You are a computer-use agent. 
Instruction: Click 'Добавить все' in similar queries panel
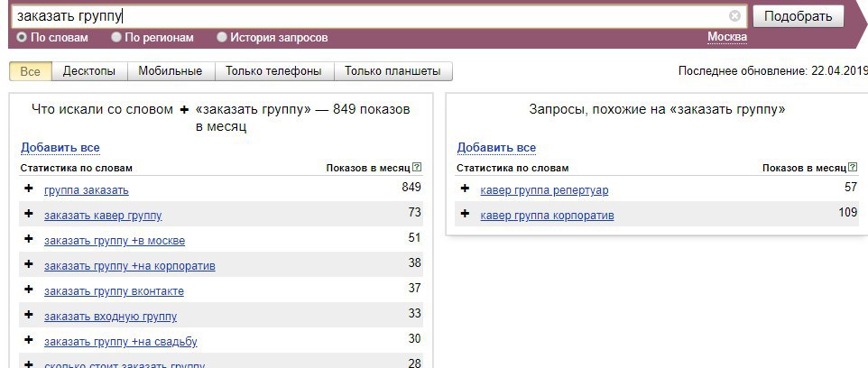(x=496, y=148)
